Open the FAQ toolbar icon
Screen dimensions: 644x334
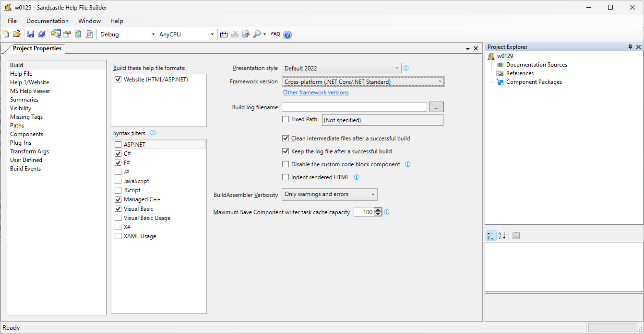pyautogui.click(x=275, y=34)
